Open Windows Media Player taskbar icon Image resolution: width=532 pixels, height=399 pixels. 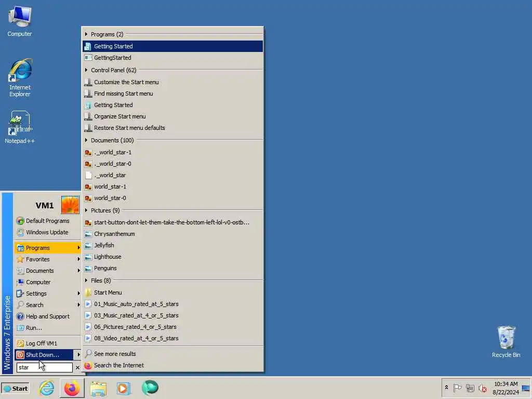(124, 388)
